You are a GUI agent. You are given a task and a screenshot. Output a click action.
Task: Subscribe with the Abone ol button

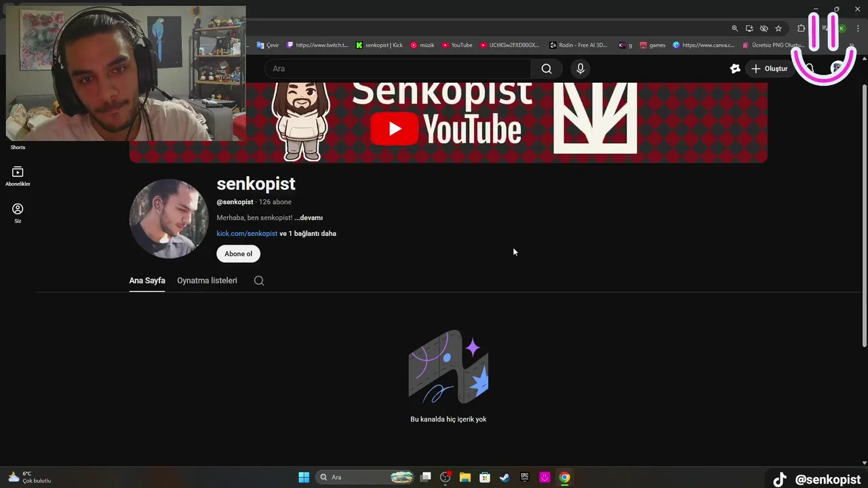coord(238,253)
